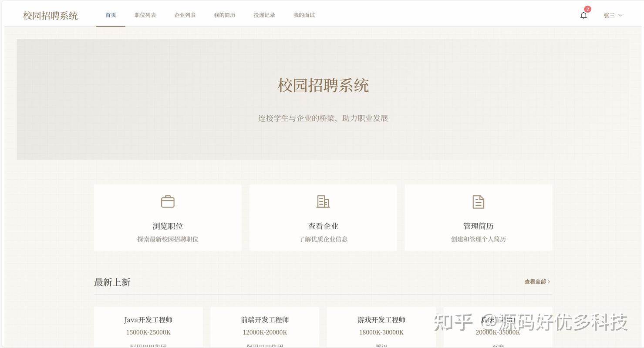Click the 探索最新校园招聘职位 description
Viewport: 644px width, 348px height.
click(168, 239)
